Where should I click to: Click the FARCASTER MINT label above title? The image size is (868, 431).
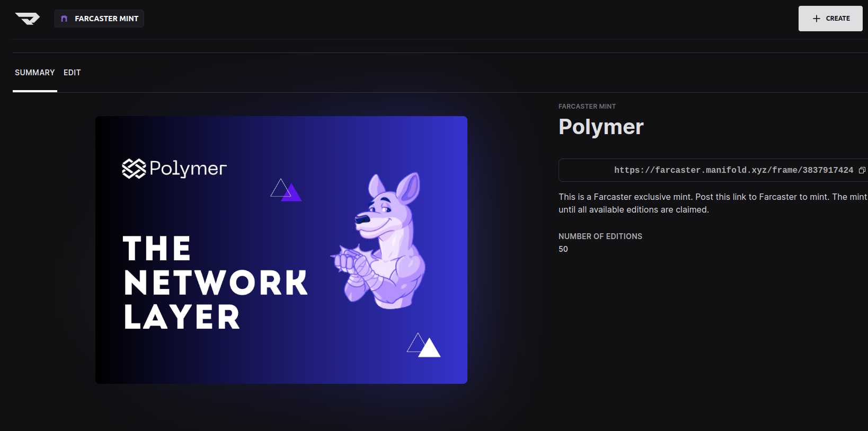point(587,107)
